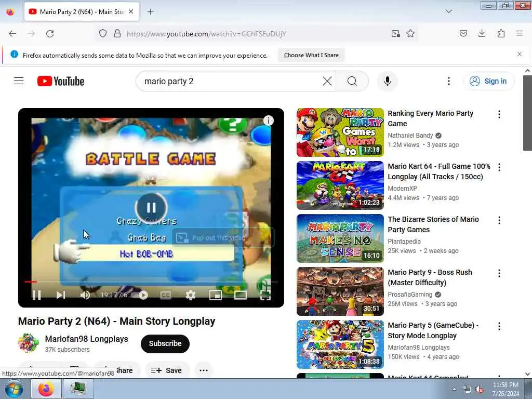This screenshot has height=399, width=532.
Task: List all tabs dropdown arrow
Action: tap(448, 11)
